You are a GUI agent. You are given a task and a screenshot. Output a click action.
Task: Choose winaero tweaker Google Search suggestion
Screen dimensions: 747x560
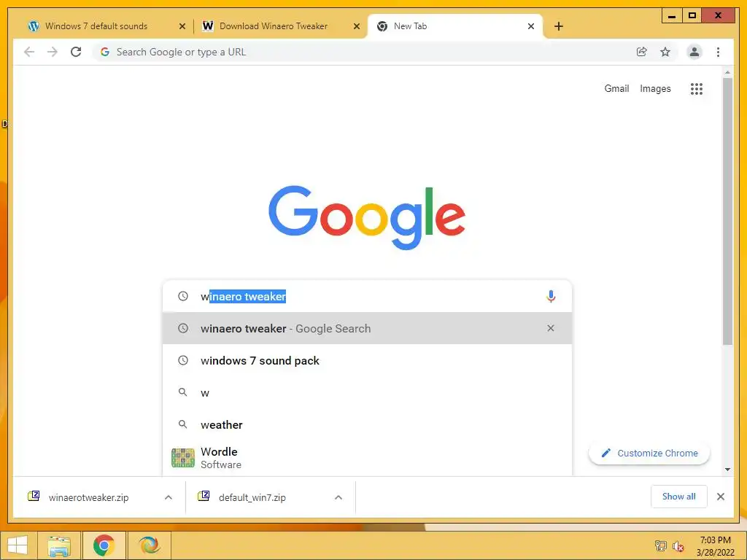pyautogui.click(x=367, y=328)
